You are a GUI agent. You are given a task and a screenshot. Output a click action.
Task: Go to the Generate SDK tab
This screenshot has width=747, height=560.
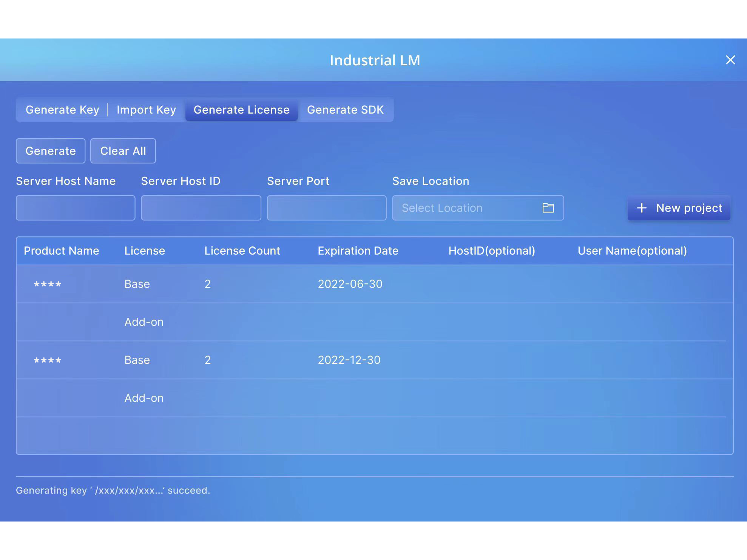pos(345,110)
